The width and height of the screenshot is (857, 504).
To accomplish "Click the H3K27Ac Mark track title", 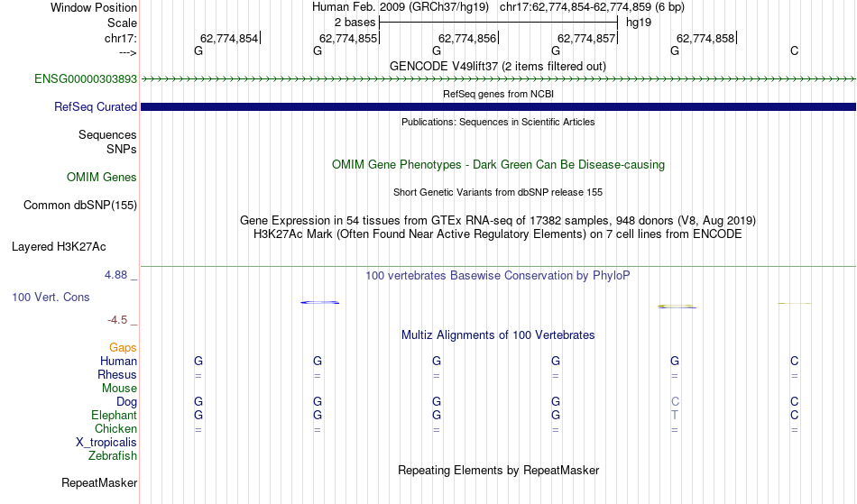I will 497,234.
